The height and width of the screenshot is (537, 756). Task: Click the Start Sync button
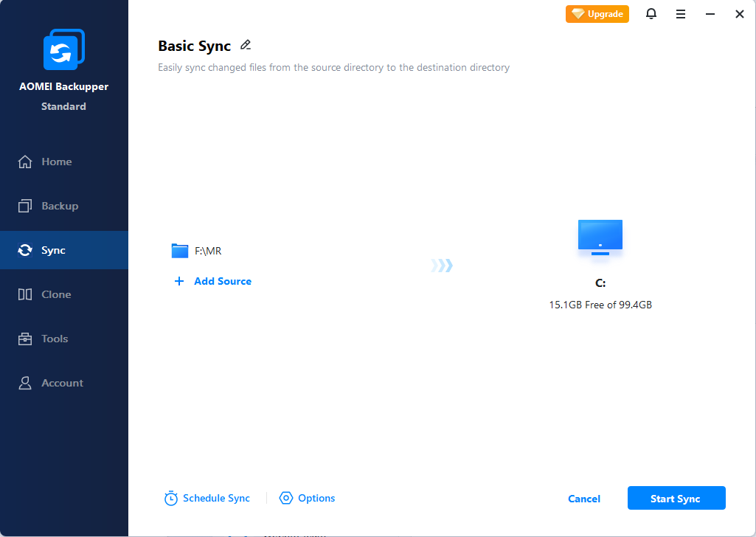click(676, 498)
